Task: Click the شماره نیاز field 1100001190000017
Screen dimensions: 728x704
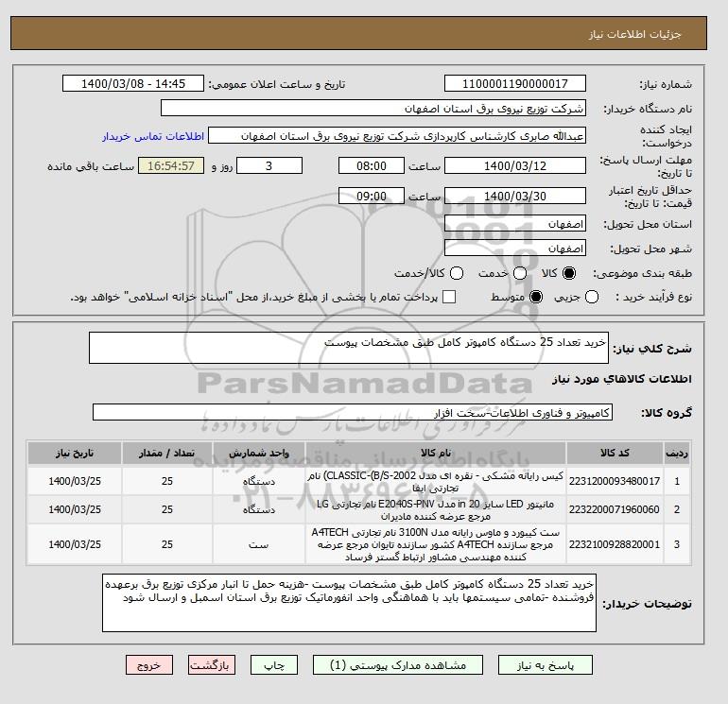Action: pos(515,83)
